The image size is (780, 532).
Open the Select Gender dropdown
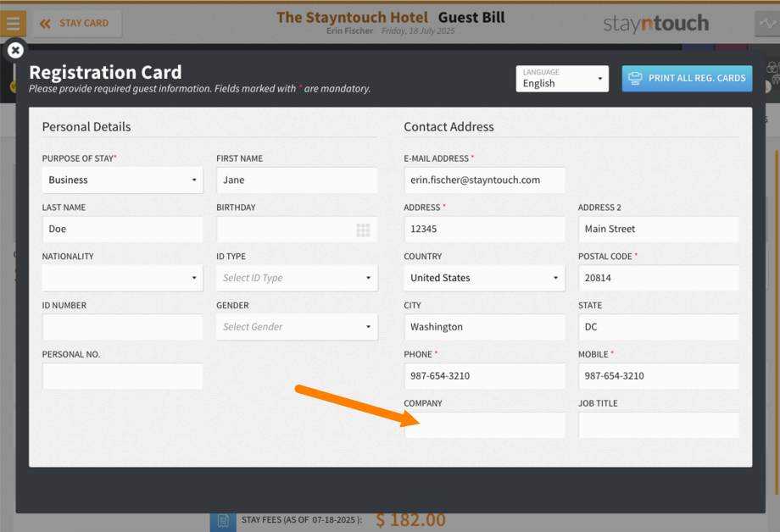click(x=297, y=327)
